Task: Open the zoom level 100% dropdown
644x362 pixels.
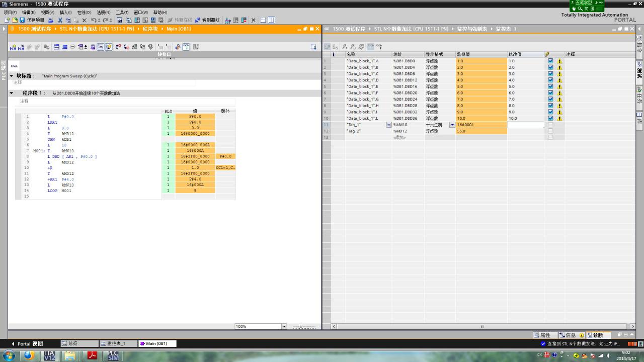Action: click(x=284, y=326)
